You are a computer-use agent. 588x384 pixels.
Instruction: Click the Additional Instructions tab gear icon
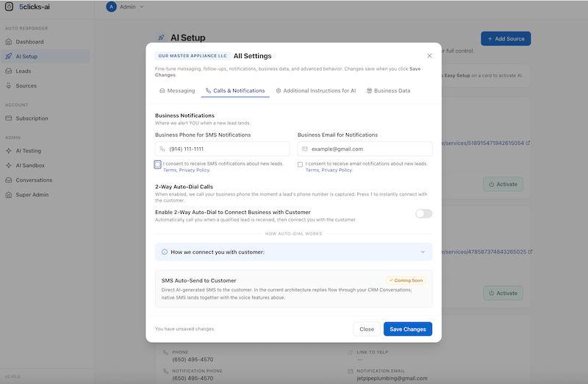point(279,90)
